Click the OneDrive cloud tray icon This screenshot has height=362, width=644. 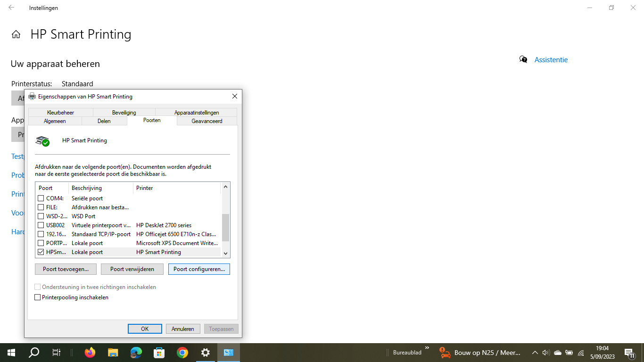pyautogui.click(x=558, y=353)
